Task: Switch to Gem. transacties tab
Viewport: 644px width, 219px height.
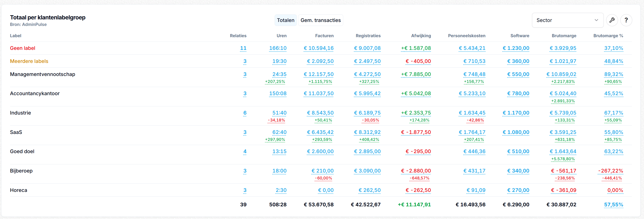Action: click(x=321, y=20)
